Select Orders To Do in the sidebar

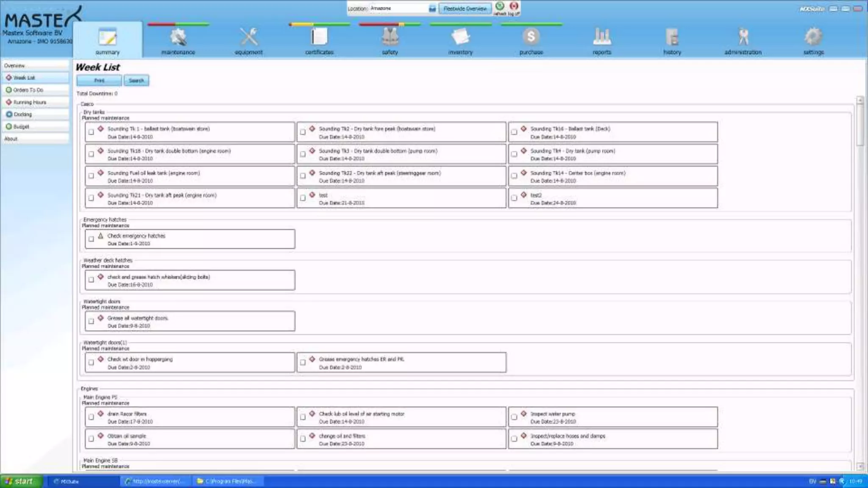[x=36, y=90]
